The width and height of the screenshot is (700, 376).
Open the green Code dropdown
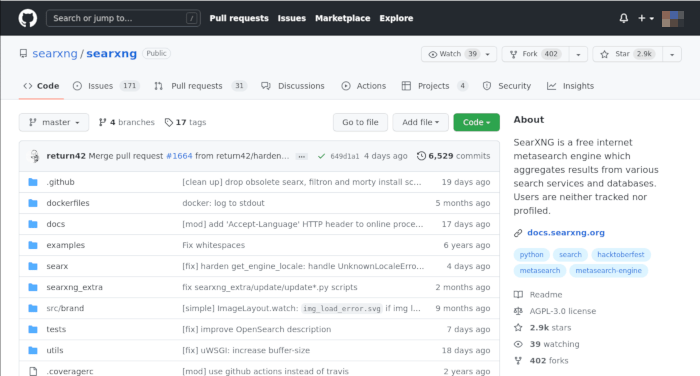(x=476, y=122)
